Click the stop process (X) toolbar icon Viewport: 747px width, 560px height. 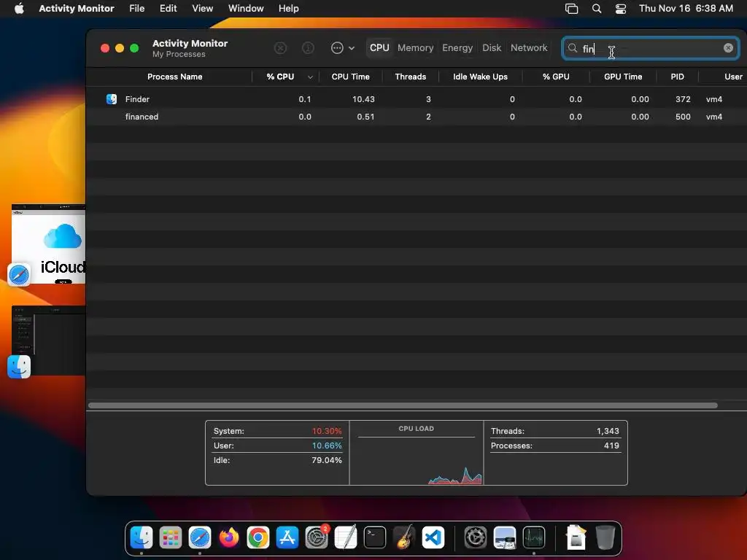pyautogui.click(x=280, y=48)
